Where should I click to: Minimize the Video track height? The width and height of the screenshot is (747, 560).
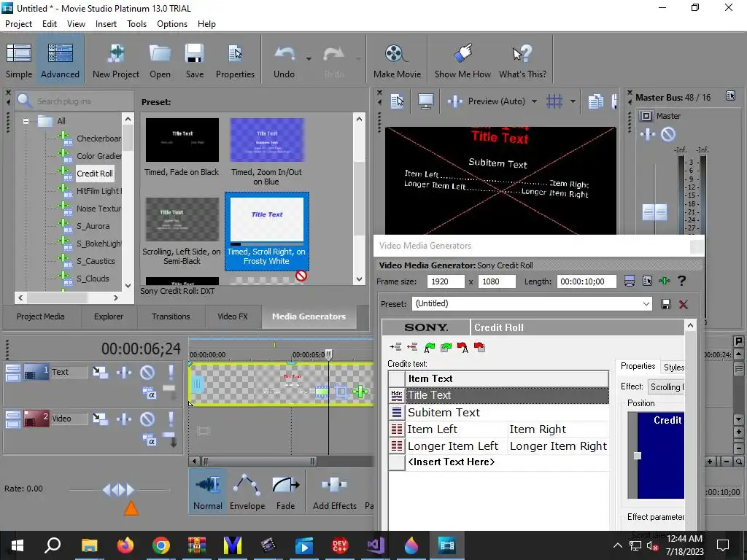tap(13, 415)
